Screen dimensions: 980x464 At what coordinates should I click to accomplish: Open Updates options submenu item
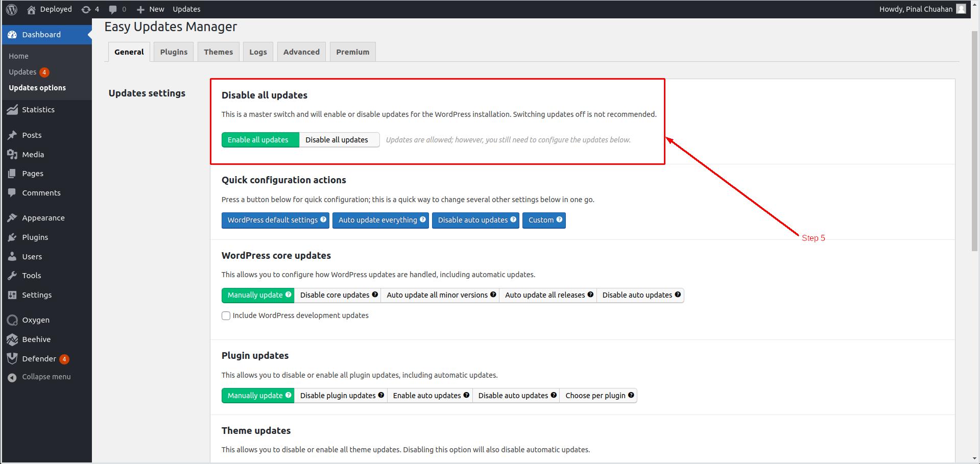click(x=37, y=88)
